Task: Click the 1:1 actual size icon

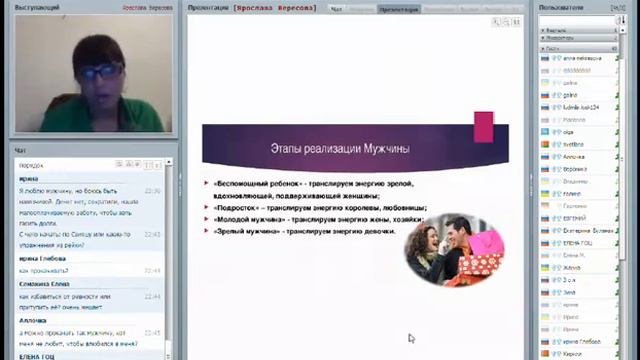Action: click(x=516, y=22)
